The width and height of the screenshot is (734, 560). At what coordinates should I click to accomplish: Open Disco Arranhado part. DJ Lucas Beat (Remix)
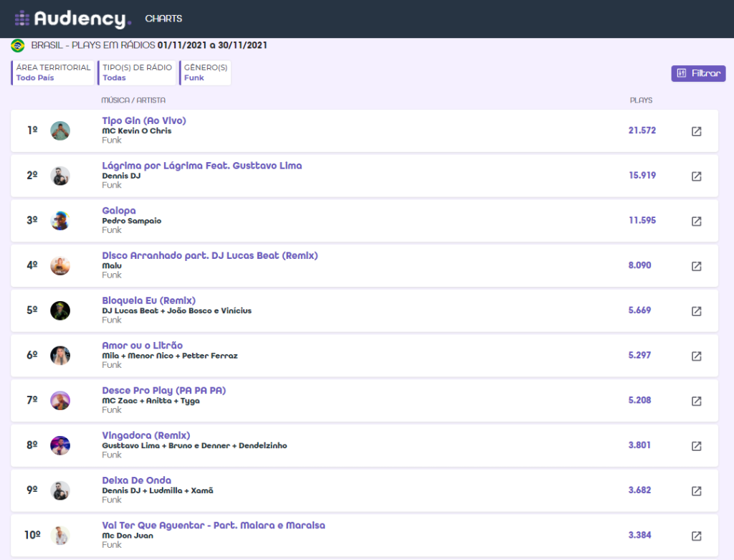pos(210,255)
